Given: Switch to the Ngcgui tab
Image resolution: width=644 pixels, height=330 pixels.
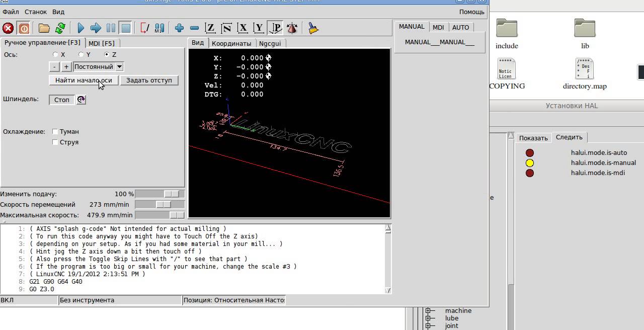Looking at the screenshot, I should coord(270,43).
